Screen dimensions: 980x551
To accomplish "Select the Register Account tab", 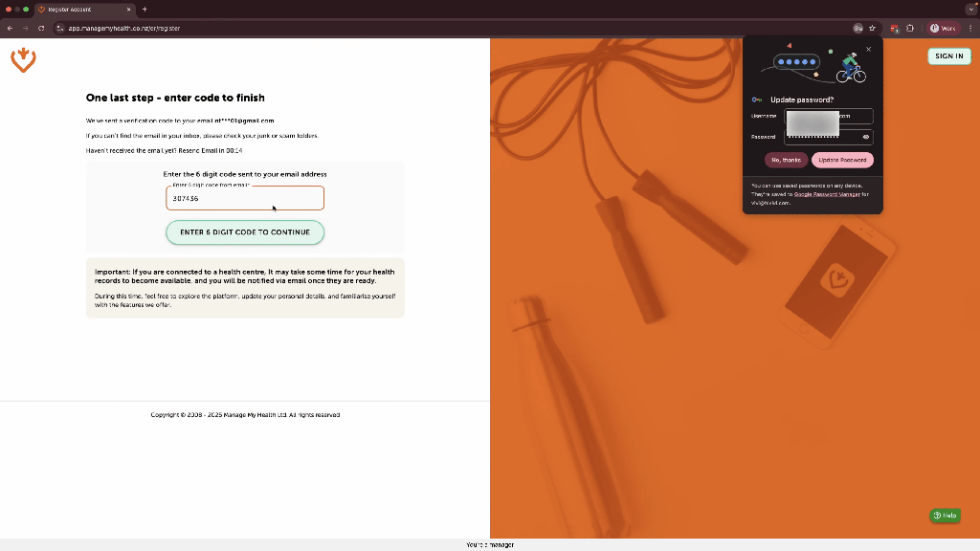I will coord(84,10).
